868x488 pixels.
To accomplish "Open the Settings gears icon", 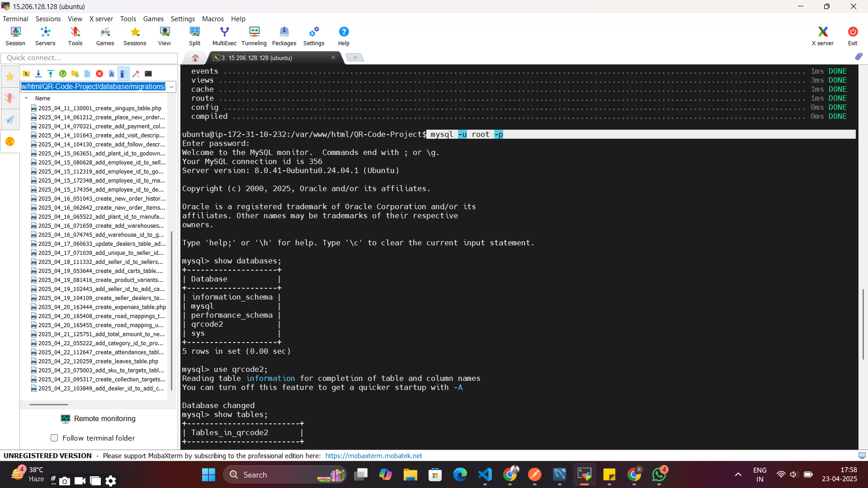I will tap(314, 36).
